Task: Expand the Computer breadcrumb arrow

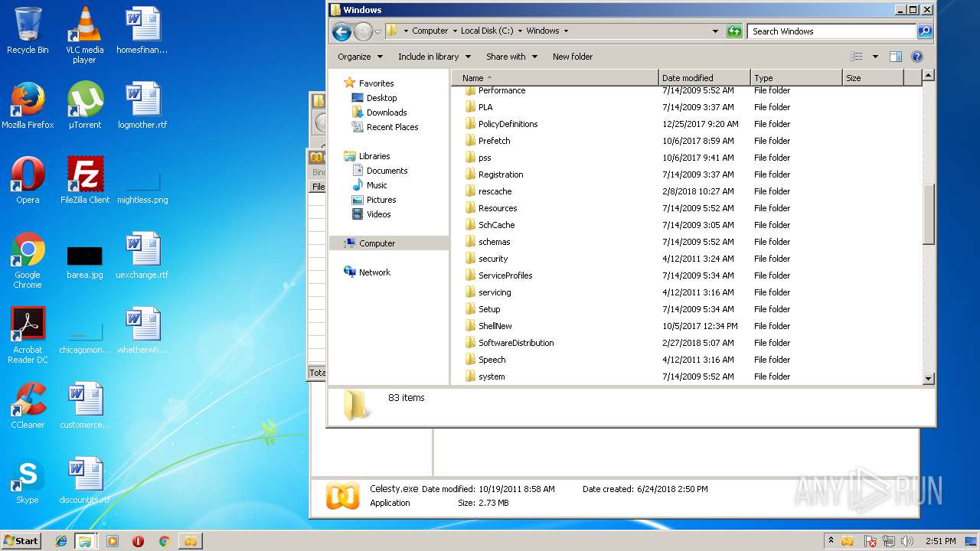Action: [x=456, y=31]
